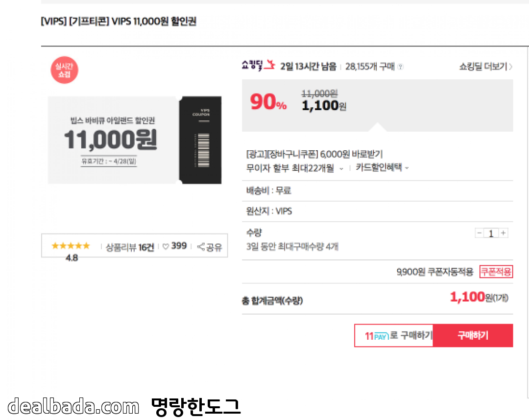Click the 11PAY로 구매하기 button

tap(394, 336)
